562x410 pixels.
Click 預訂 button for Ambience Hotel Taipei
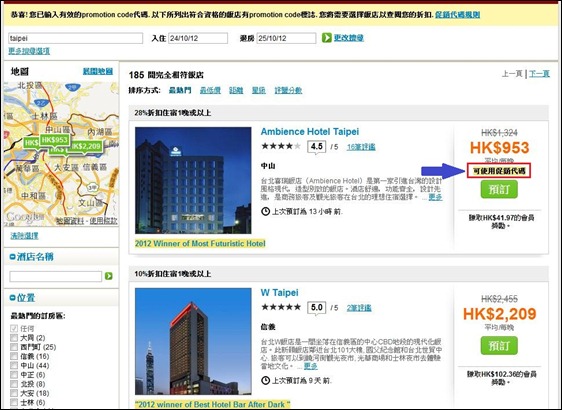click(x=499, y=189)
